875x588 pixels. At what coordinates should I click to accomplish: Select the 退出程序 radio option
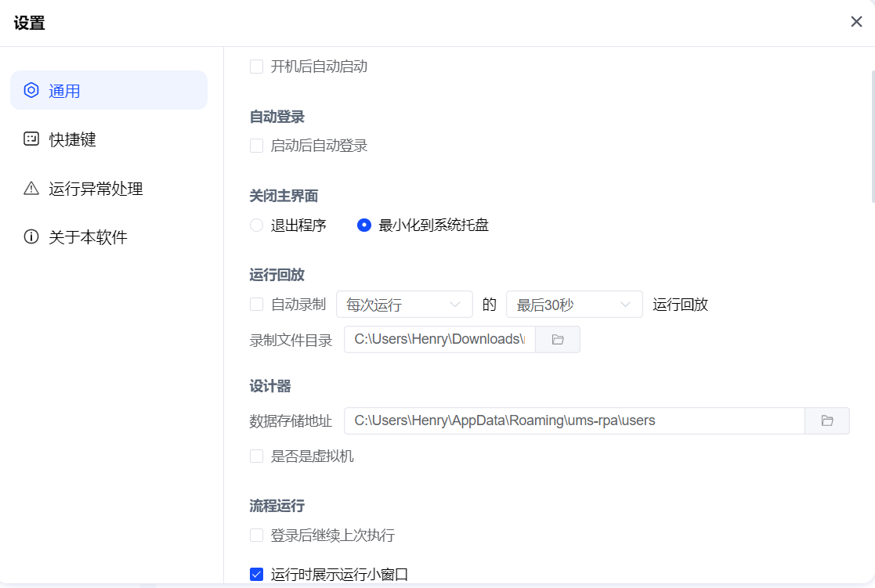pos(256,225)
